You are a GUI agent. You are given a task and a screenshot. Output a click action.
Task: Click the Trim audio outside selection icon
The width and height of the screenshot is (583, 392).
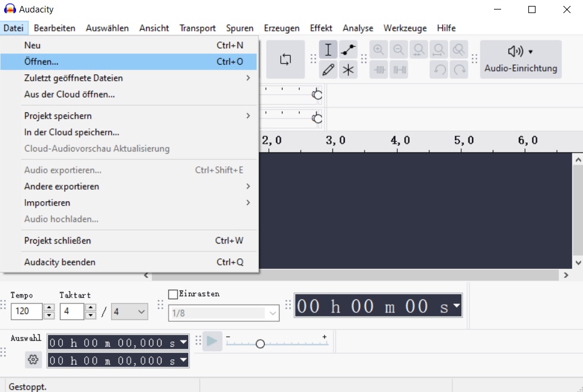tap(379, 69)
